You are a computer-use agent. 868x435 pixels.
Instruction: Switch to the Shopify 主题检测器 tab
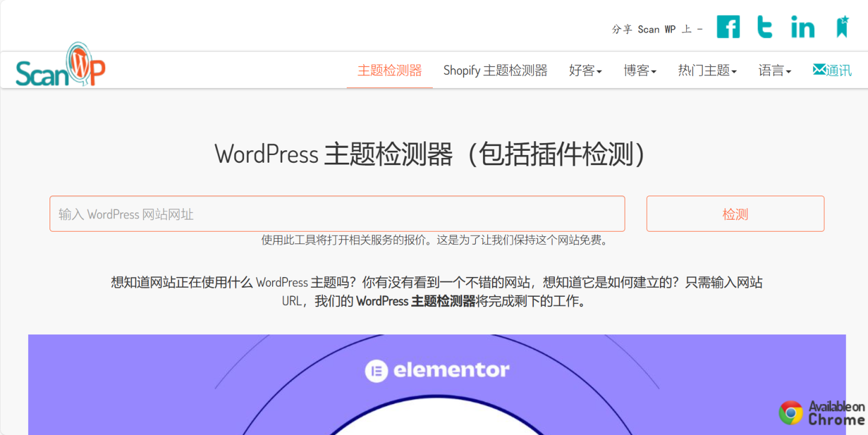tap(496, 70)
